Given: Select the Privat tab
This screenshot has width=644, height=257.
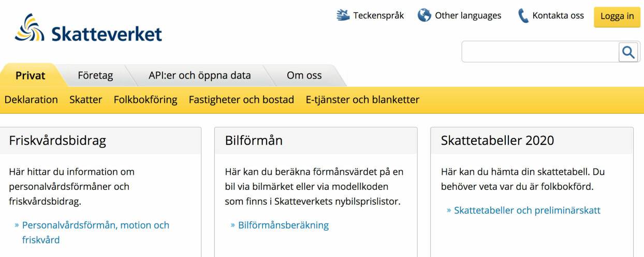Looking at the screenshot, I should click(31, 75).
